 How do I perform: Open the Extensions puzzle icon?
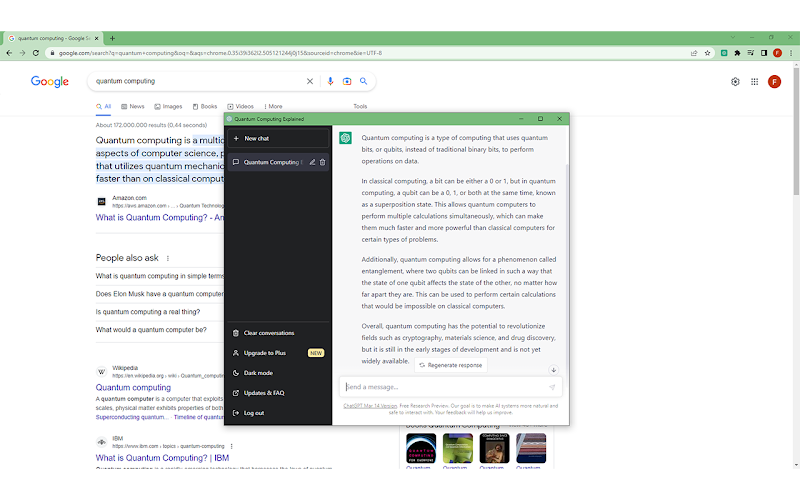click(x=737, y=53)
